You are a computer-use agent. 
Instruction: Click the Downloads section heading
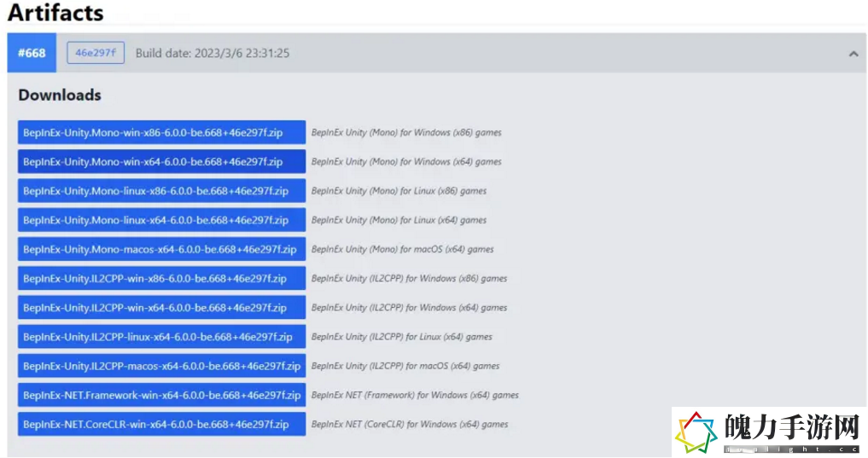click(x=60, y=96)
